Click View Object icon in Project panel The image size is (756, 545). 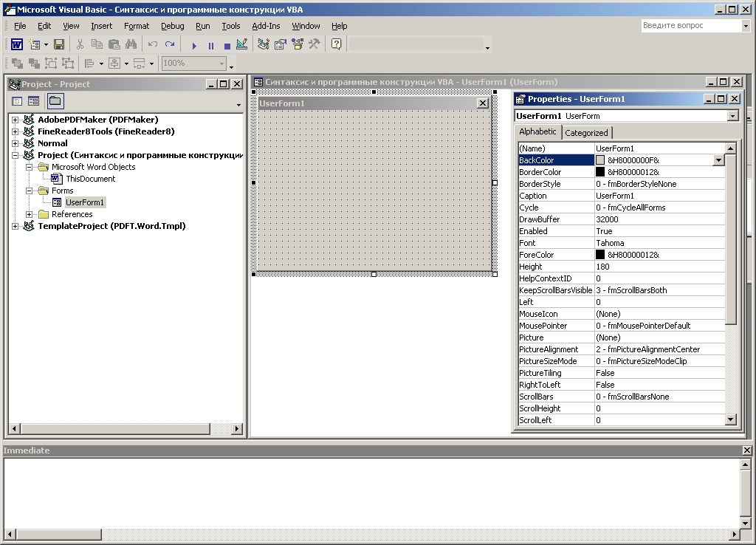[x=34, y=101]
